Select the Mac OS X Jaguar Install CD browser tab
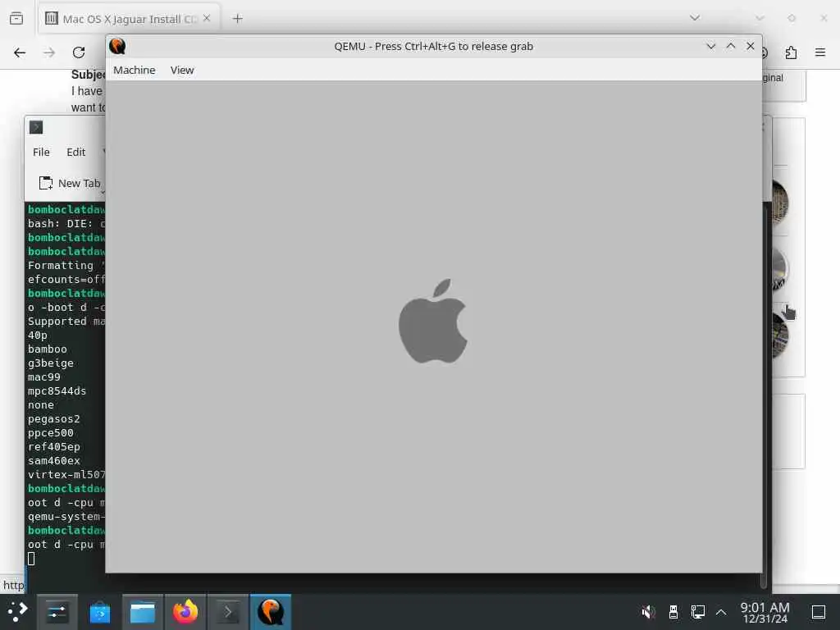Viewport: 840px width, 630px height. [x=129, y=19]
